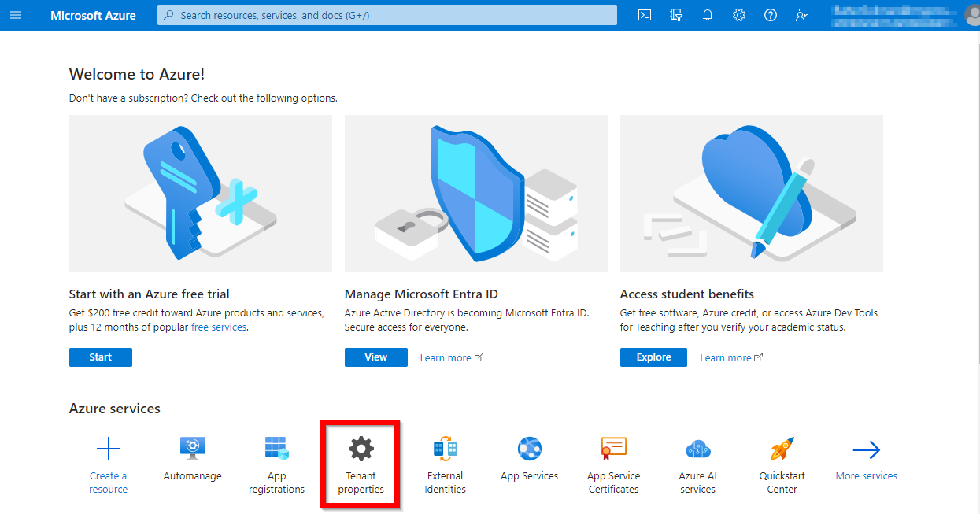Open the Azure AI services icon

coord(698,449)
